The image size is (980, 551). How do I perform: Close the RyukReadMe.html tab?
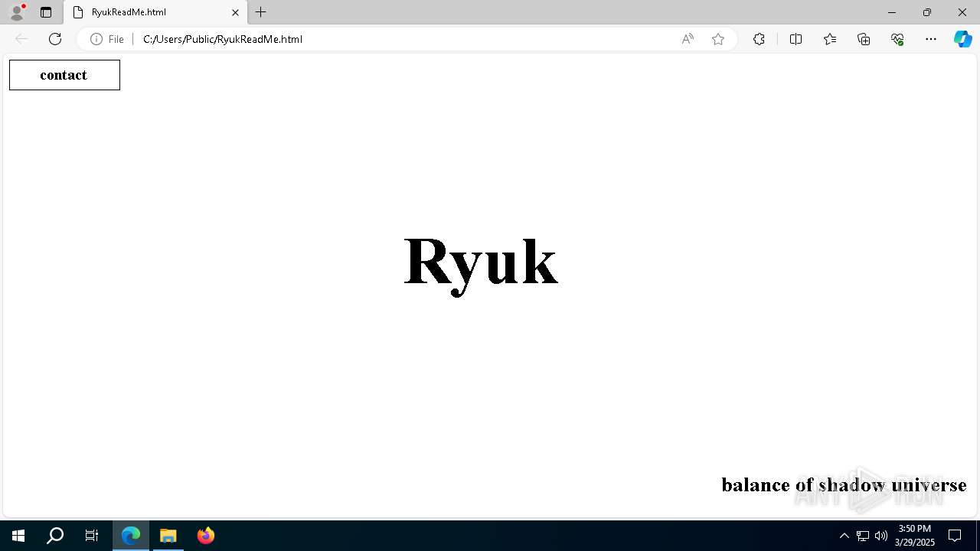236,12
